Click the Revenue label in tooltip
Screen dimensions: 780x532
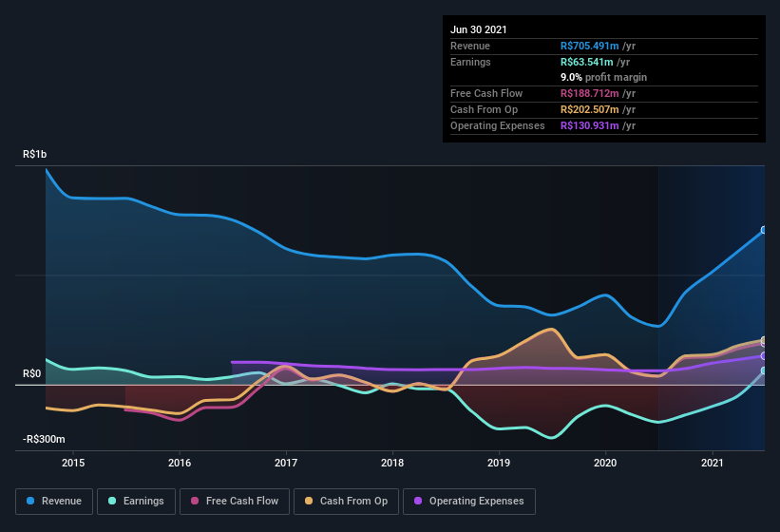(470, 46)
